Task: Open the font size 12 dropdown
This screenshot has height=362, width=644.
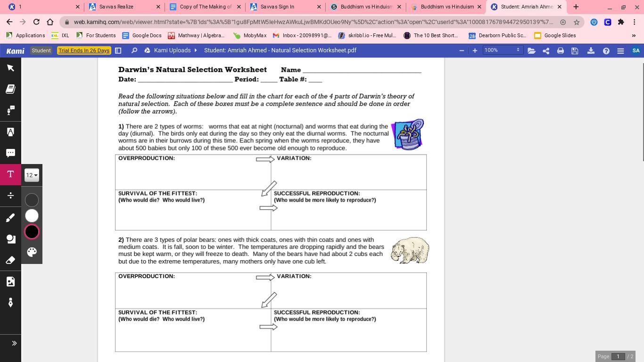Action: (32, 175)
